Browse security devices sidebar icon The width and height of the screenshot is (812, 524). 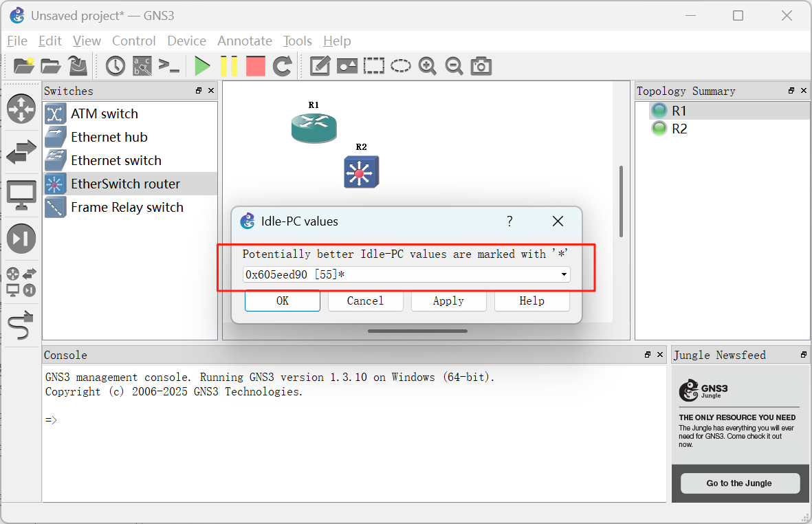[x=21, y=239]
